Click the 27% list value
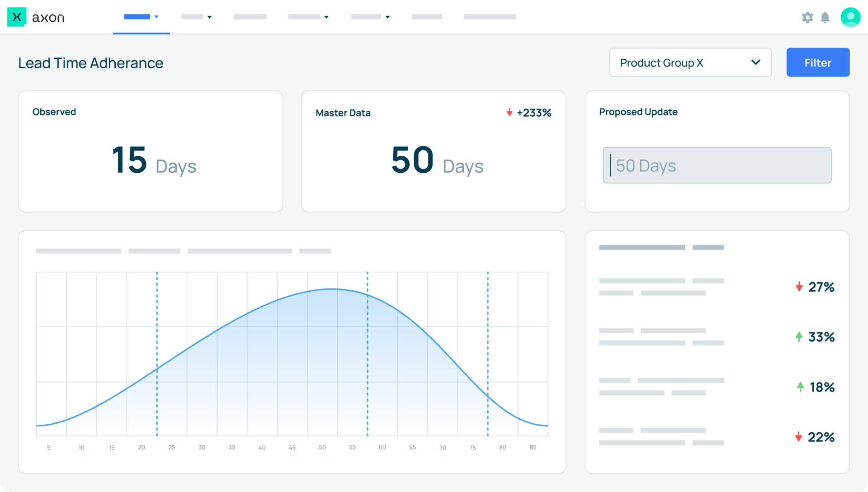The image size is (868, 492). (x=821, y=287)
